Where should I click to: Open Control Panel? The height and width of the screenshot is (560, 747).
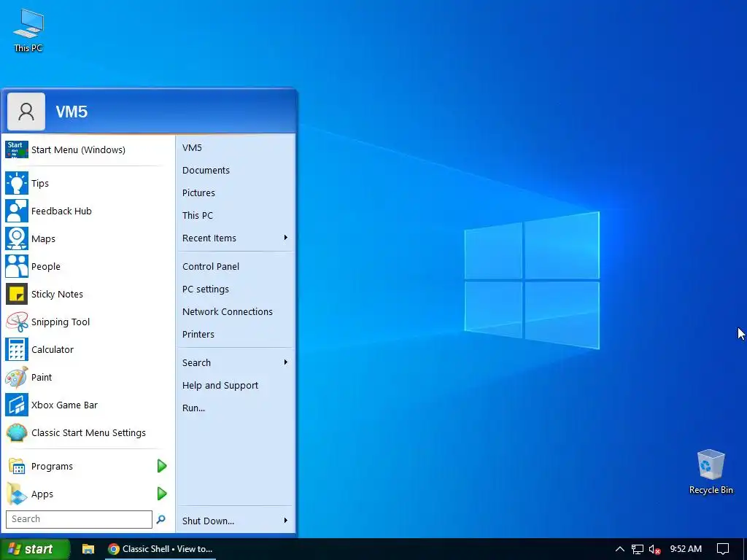point(236,267)
